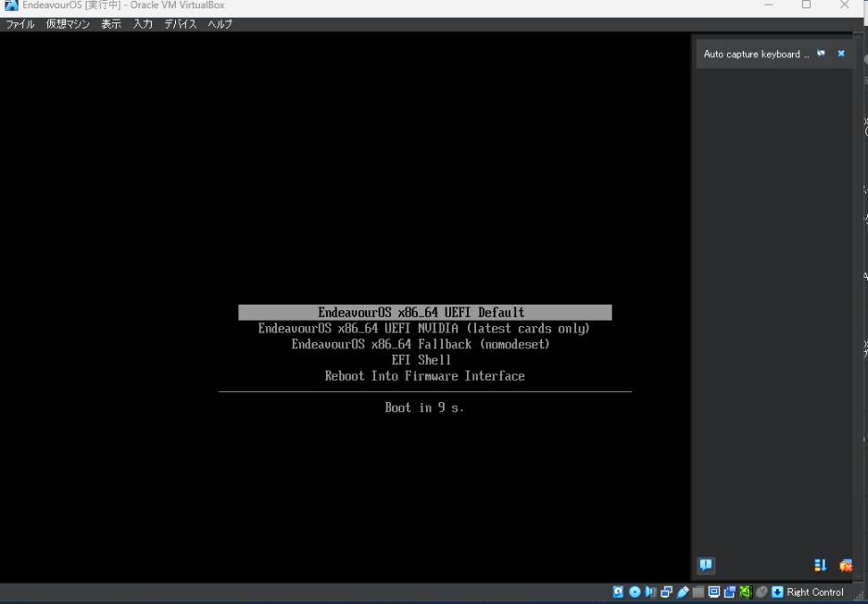Select the Fallback (nomodeset) boot entry
The height and width of the screenshot is (604, 868).
click(x=421, y=345)
